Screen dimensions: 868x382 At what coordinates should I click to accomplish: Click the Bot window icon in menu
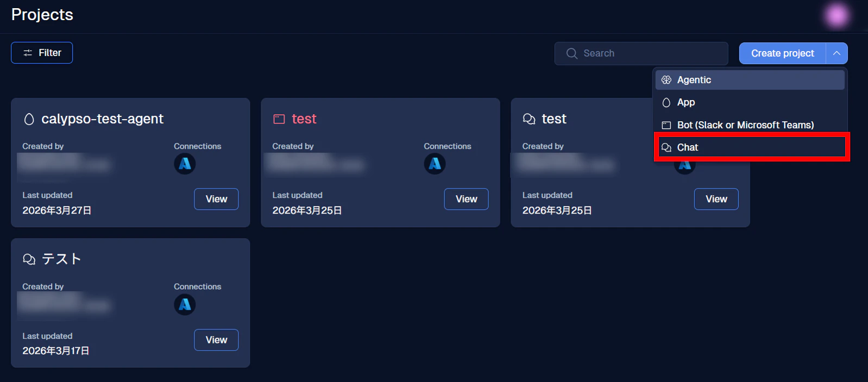(666, 125)
